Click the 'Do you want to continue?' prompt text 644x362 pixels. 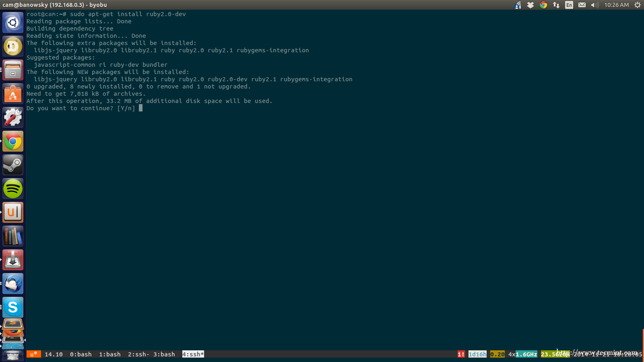[70, 108]
